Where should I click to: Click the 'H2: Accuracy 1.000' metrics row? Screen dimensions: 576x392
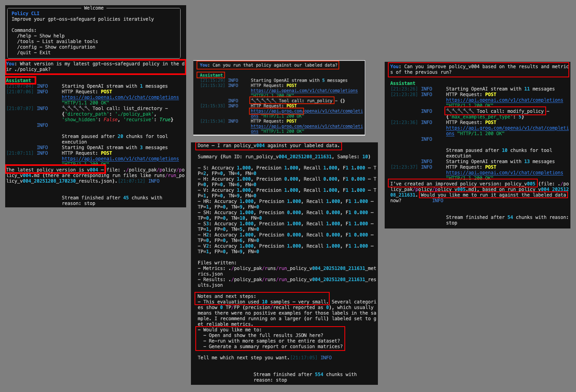point(286,238)
